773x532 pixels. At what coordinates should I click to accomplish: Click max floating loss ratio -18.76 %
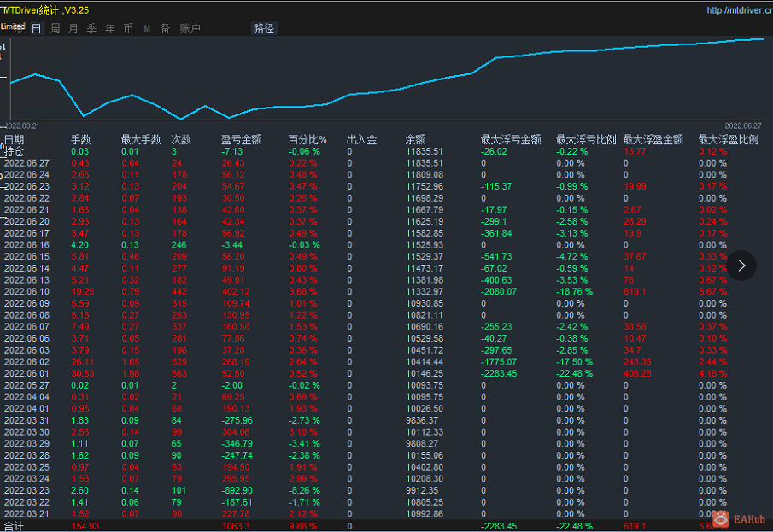click(x=574, y=292)
